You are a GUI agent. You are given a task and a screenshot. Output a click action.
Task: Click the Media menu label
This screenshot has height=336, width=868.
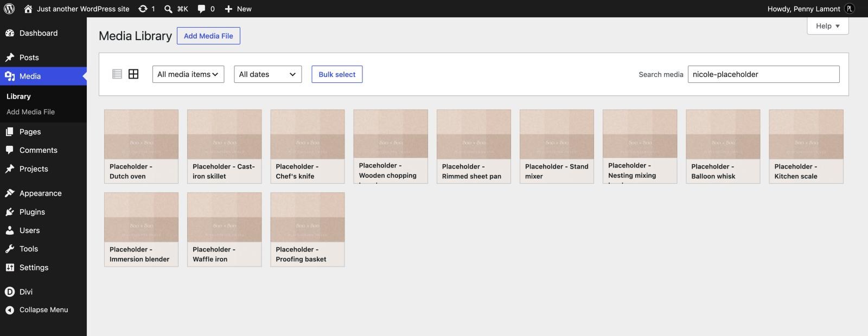point(30,76)
